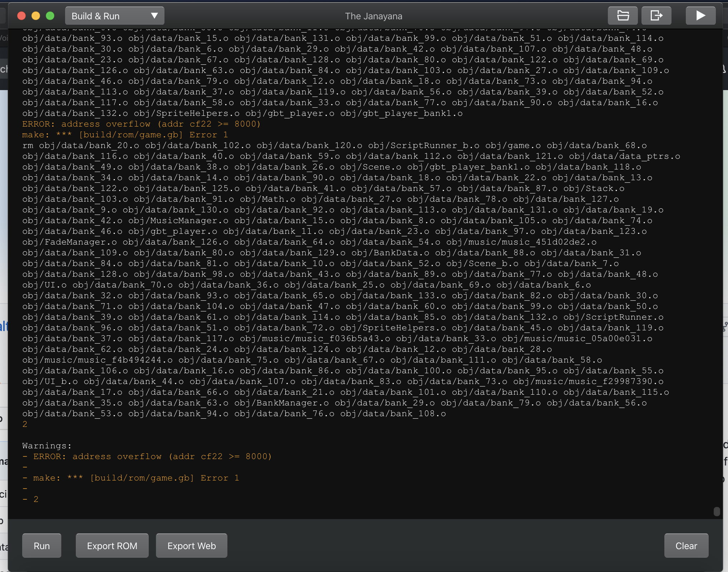Viewport: 728px width, 572px height.
Task: Click "- ERROR: address overflow" under Warnings
Action: (147, 457)
